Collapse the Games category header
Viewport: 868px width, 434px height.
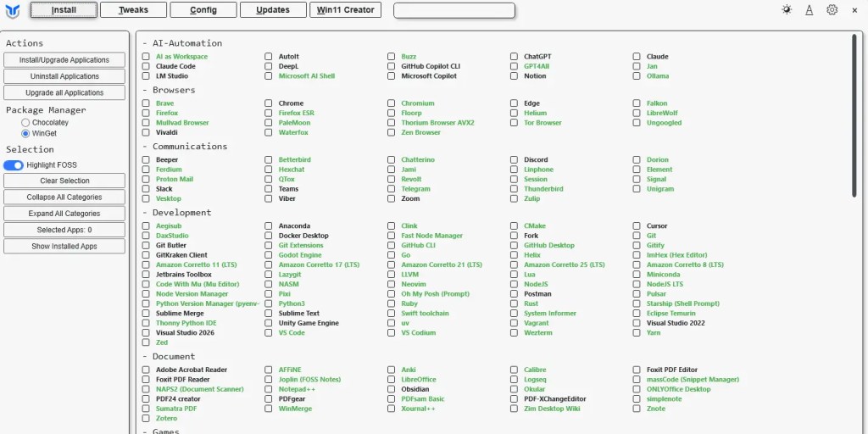[160, 430]
